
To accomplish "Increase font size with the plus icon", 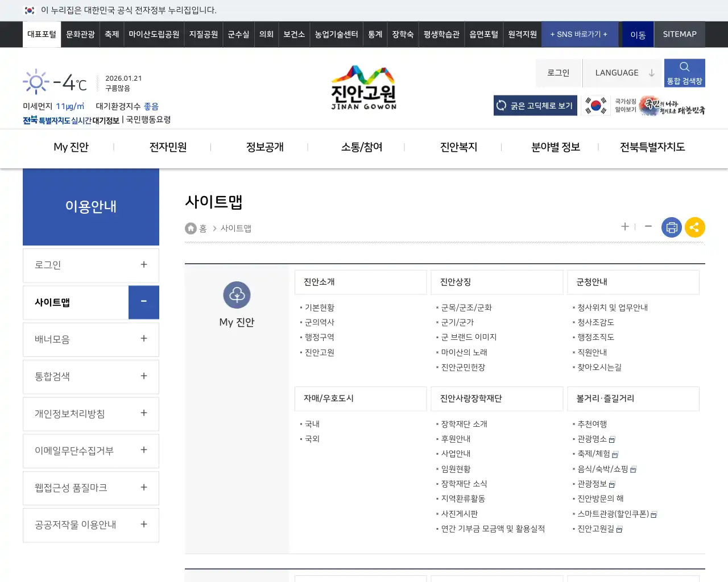I will tap(624, 227).
